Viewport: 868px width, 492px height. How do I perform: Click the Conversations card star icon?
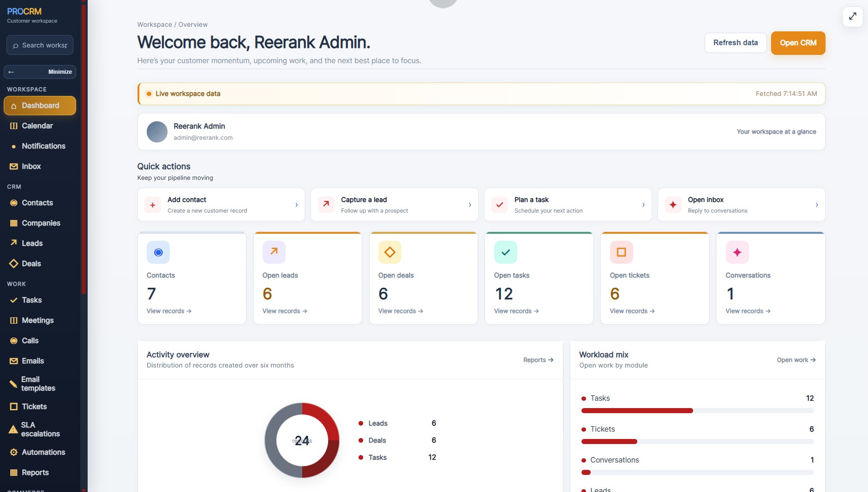737,252
